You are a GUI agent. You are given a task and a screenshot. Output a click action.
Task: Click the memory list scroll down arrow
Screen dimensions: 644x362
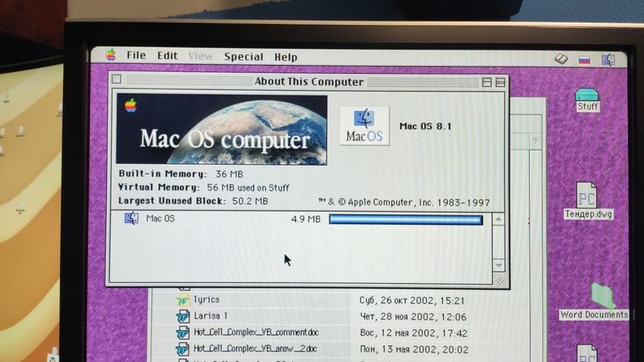coord(499,265)
